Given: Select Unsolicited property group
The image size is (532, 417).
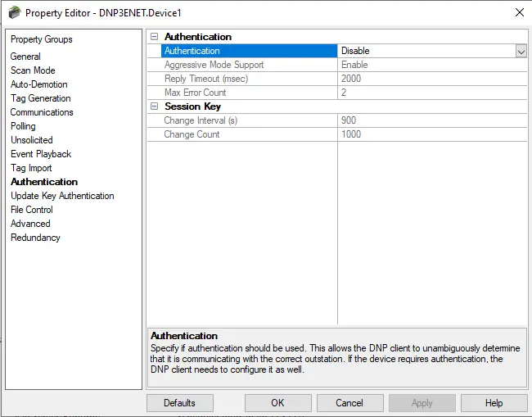Looking at the screenshot, I should click(32, 140).
